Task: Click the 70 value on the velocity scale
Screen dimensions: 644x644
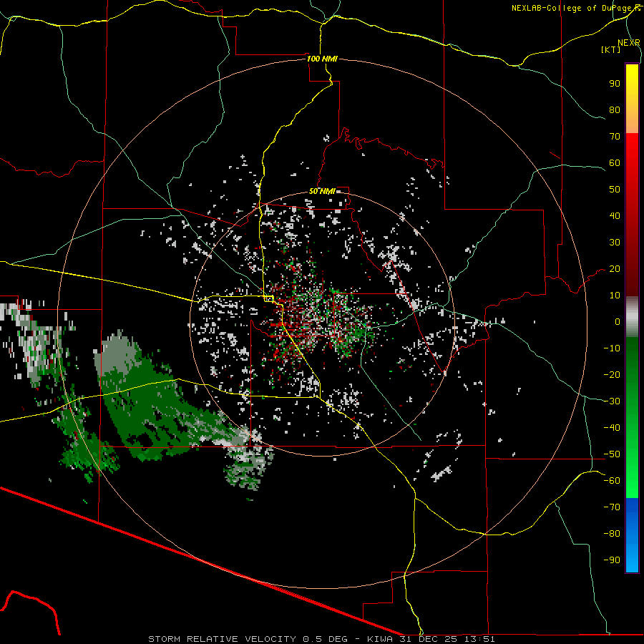Action: pyautogui.click(x=615, y=137)
